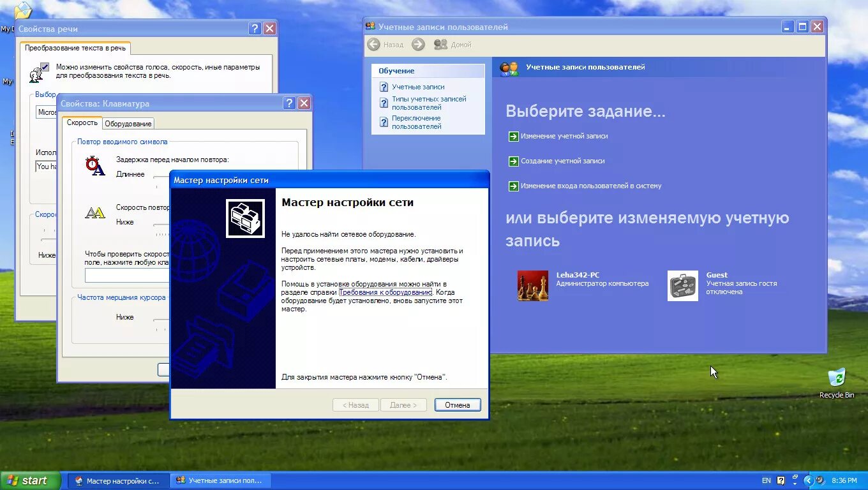
Task: Open Типы учетных записей пользователей topic
Action: click(x=429, y=103)
